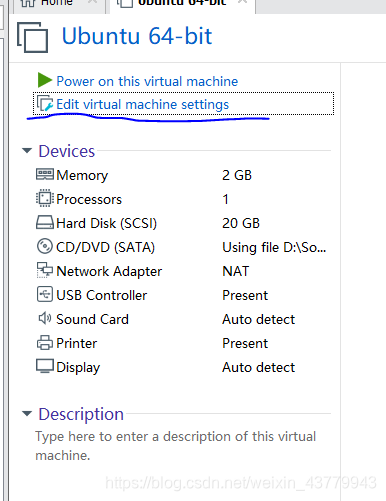Click the 2 GB memory value

coord(237,175)
